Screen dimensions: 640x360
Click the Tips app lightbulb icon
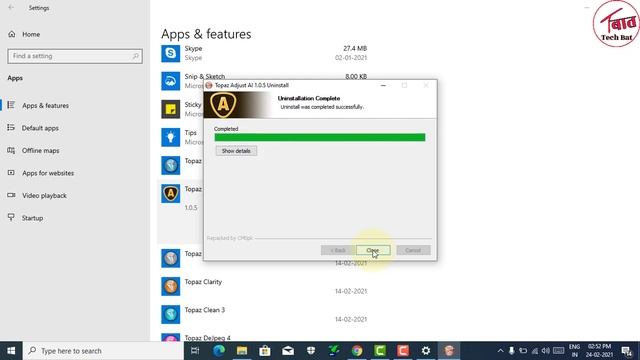(171, 137)
